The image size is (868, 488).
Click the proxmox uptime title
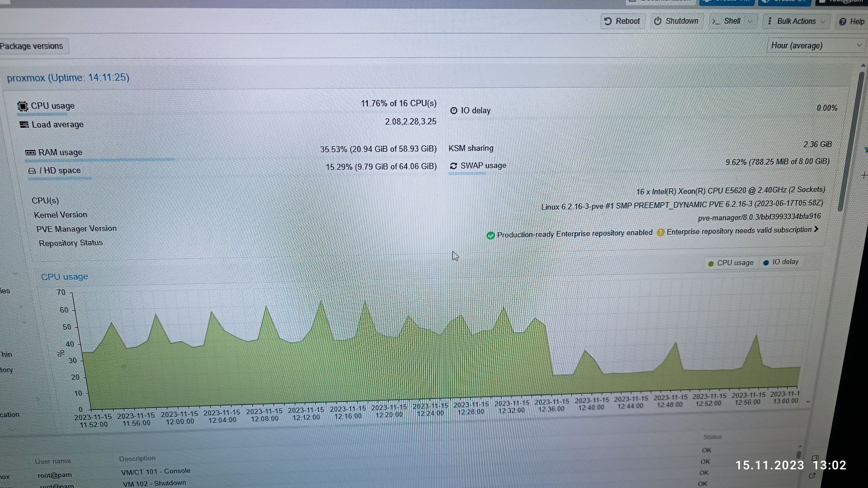pos(68,78)
